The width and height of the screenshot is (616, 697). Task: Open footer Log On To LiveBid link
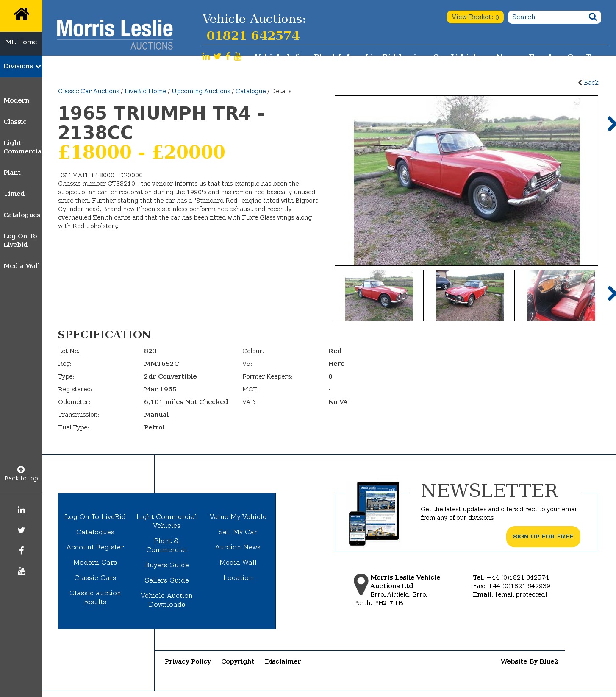tap(95, 517)
